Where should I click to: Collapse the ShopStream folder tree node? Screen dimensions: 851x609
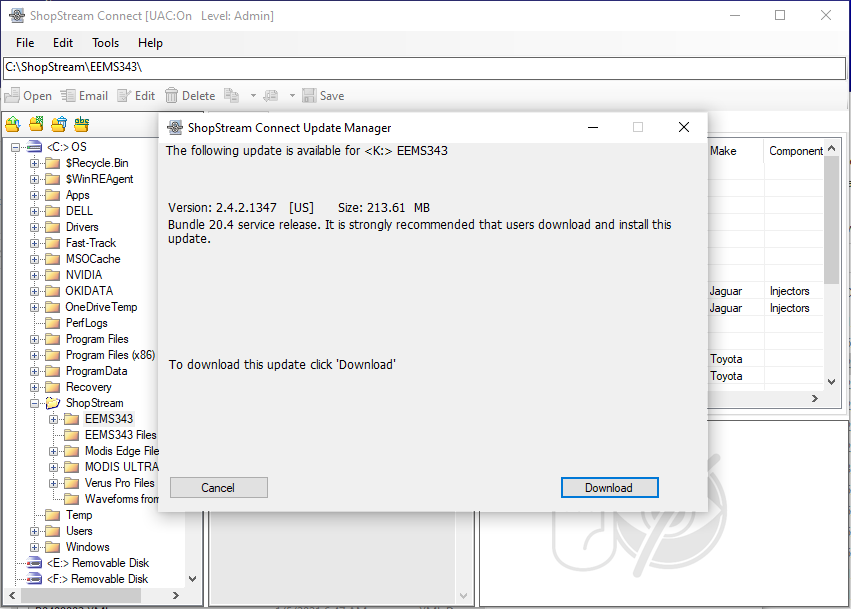[35, 403]
